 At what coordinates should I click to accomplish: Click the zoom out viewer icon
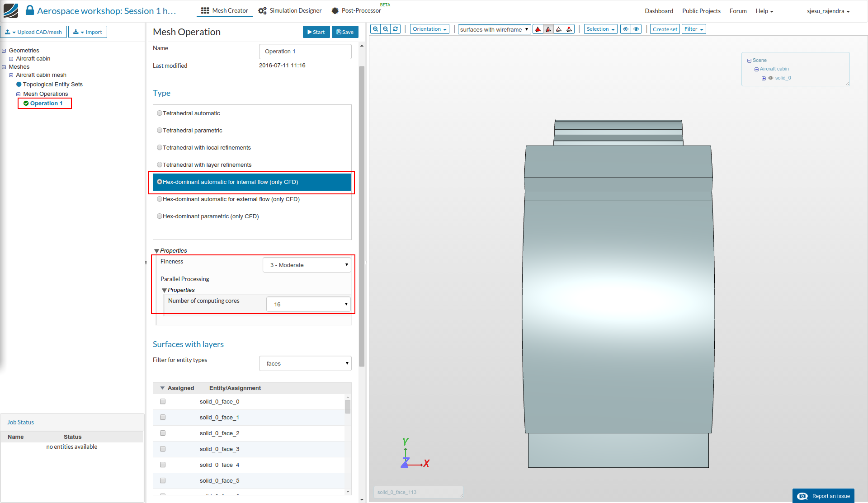click(386, 29)
